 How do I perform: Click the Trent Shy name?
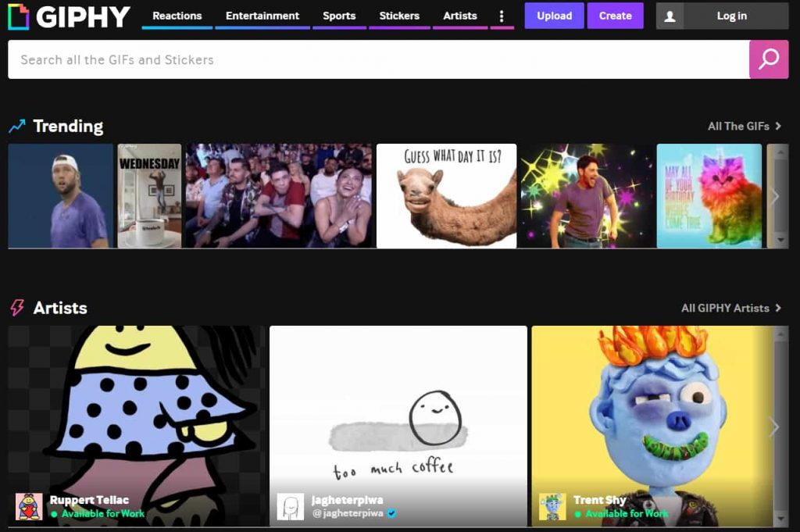(x=599, y=500)
